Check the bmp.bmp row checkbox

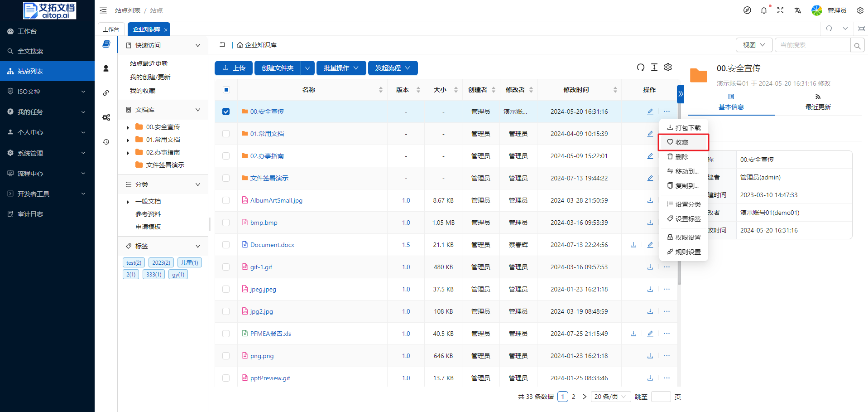click(x=226, y=223)
